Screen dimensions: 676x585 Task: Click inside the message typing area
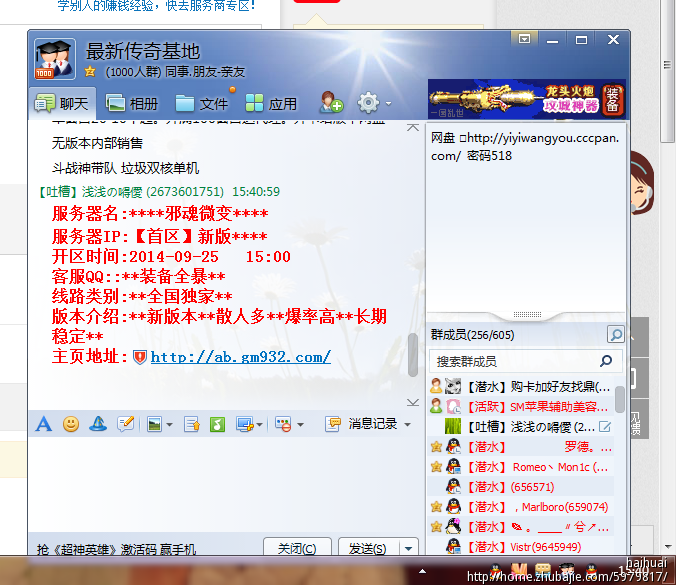(225, 484)
